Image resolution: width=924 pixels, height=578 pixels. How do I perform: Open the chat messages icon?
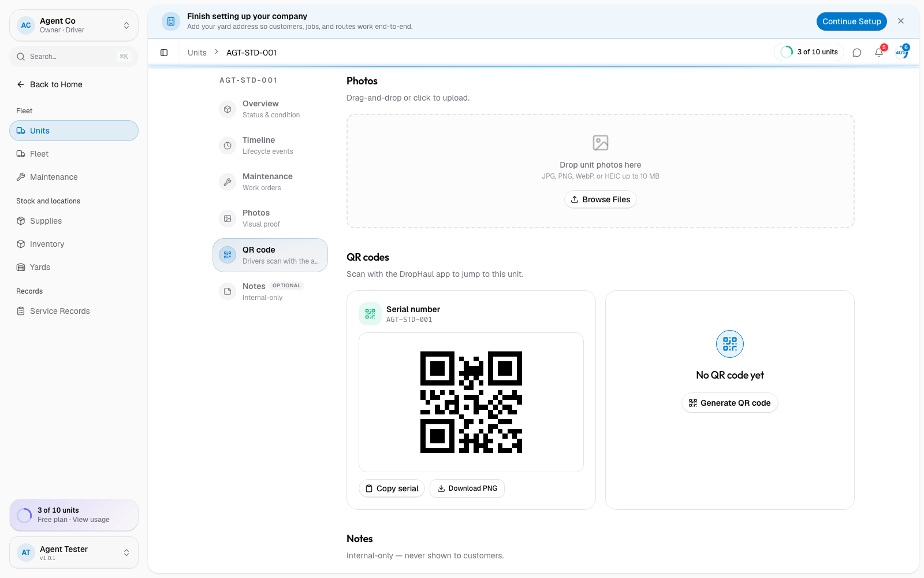coord(857,53)
